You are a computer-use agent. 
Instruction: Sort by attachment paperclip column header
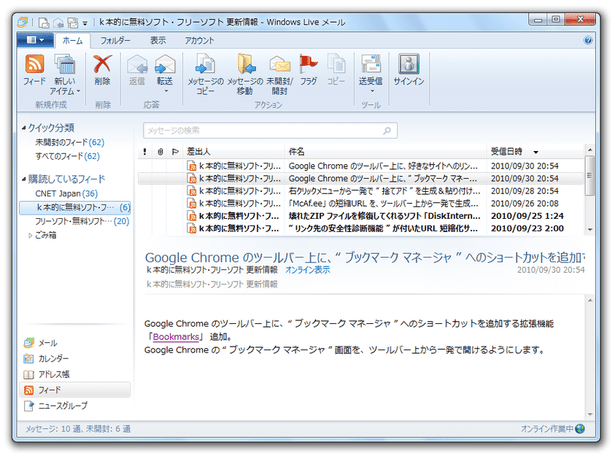coord(160,151)
